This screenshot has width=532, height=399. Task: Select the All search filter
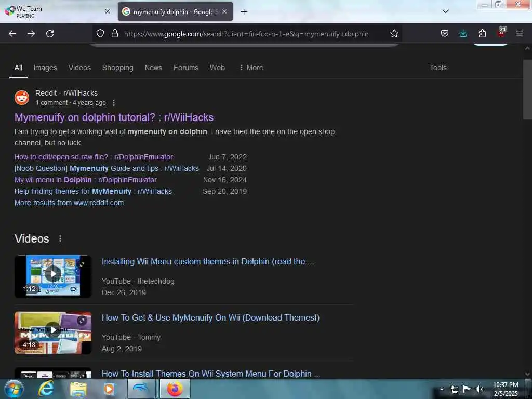[18, 68]
